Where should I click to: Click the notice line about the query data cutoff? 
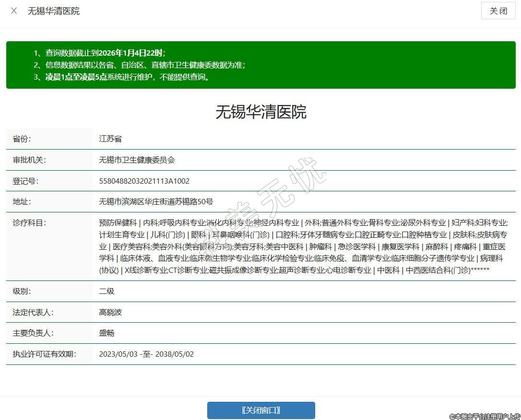pos(105,53)
